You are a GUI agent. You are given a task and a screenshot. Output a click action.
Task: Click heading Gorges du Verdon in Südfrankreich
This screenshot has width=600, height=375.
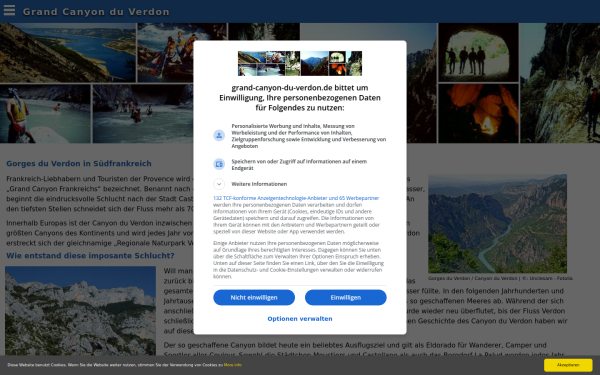pyautogui.click(x=79, y=164)
